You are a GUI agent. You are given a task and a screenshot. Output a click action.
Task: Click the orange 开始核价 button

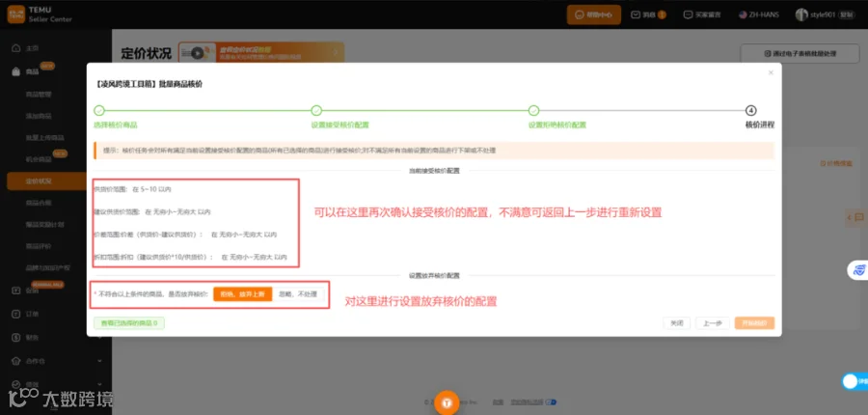coord(754,323)
